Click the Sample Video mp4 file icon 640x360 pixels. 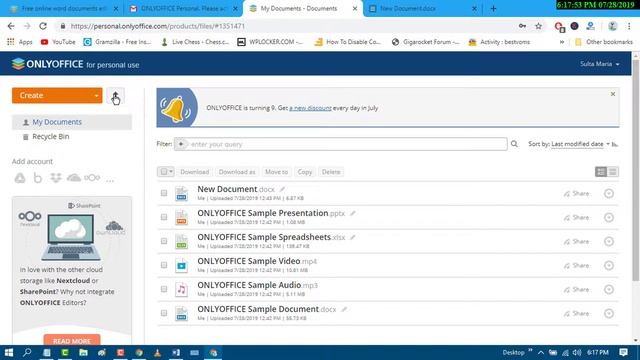pyautogui.click(x=182, y=266)
